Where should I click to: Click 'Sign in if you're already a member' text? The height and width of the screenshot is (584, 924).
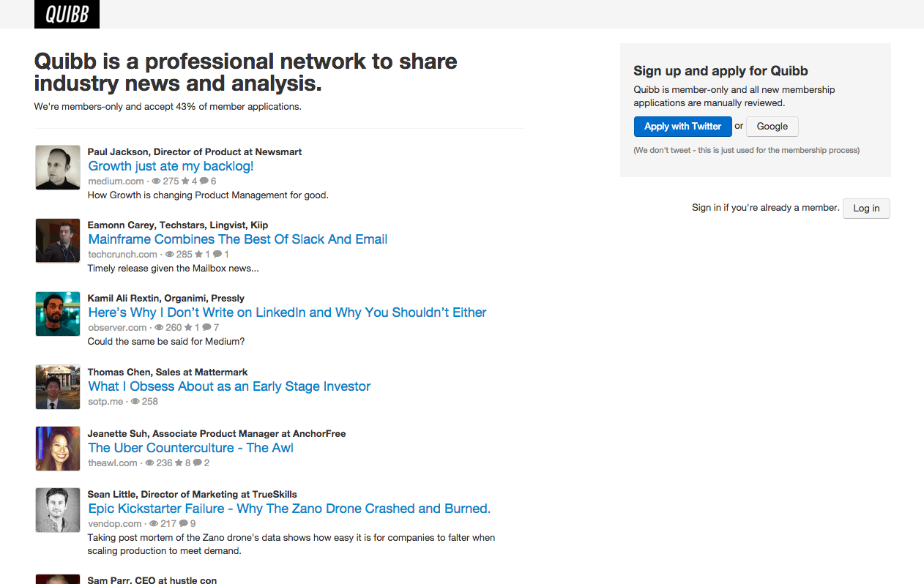(765, 208)
